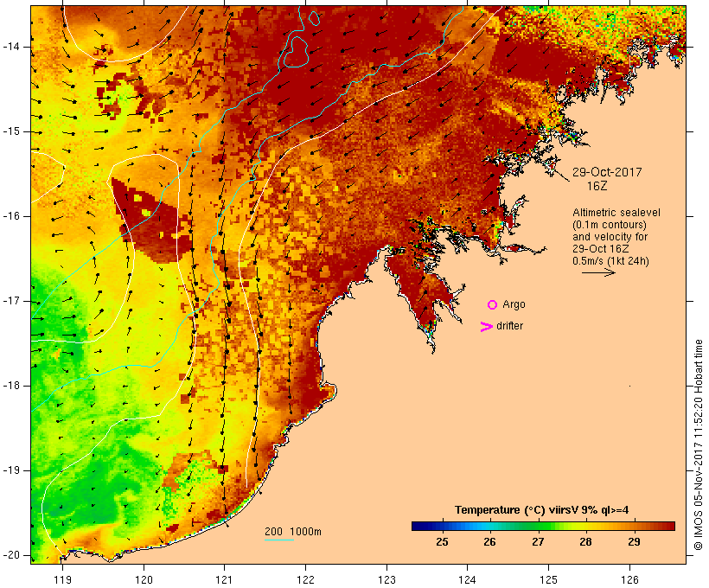This screenshot has height=588, width=709.
Task: Click the longitude axis label '124'
Action: tap(468, 580)
